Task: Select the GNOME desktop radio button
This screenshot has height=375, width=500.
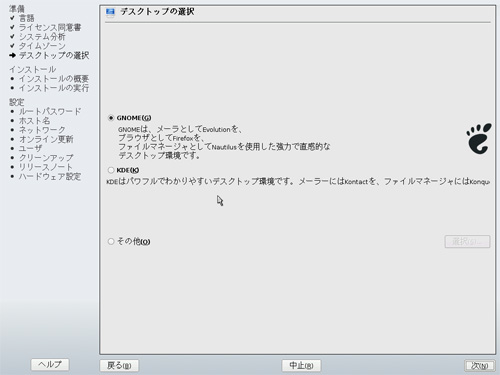Action: [x=111, y=118]
